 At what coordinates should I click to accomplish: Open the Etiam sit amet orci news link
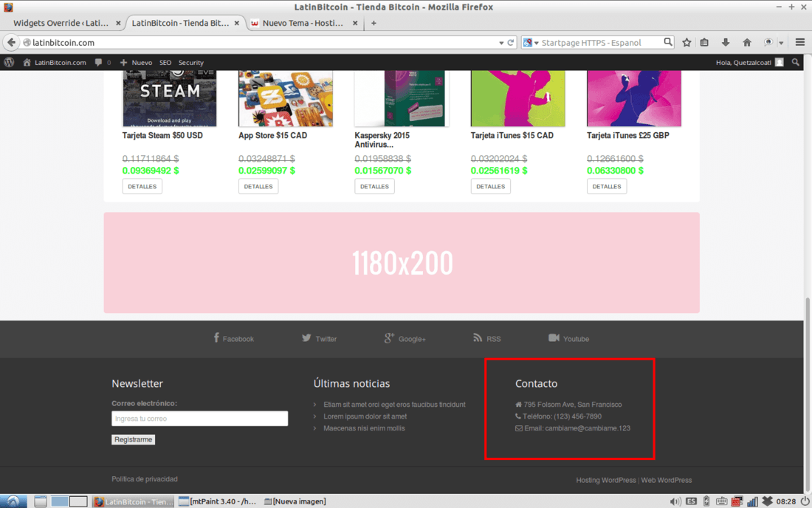point(395,405)
